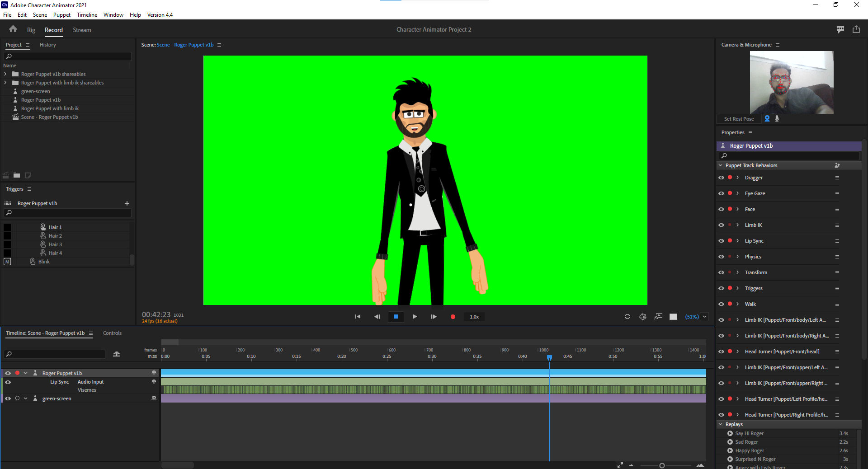This screenshot has height=469, width=868.
Task: Click the microphone icon under the webcam preview
Action: pyautogui.click(x=777, y=118)
